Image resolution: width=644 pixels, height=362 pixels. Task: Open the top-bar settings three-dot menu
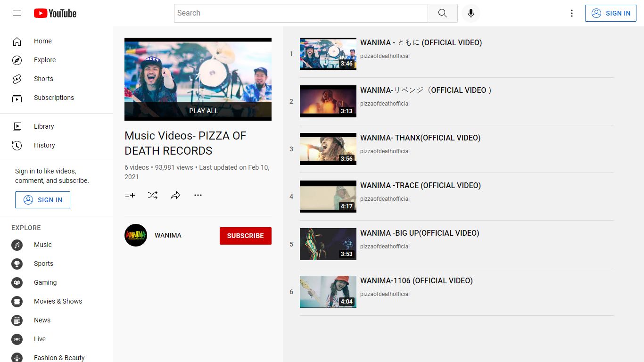point(572,13)
